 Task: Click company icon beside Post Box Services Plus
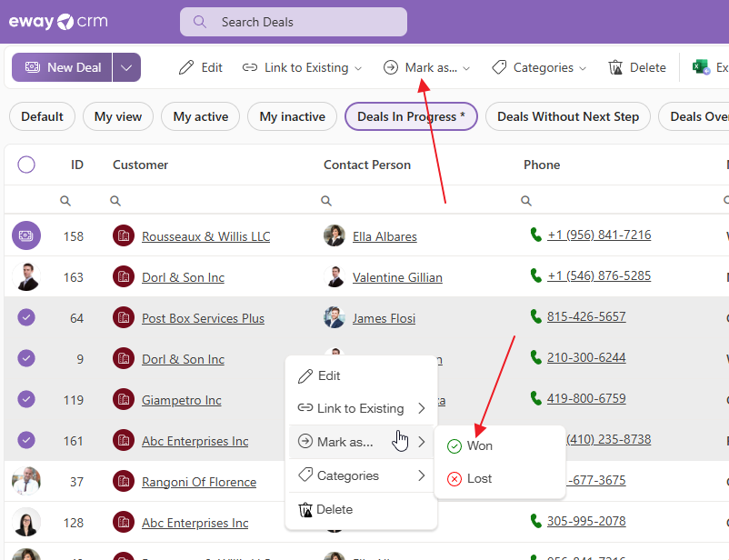124,317
